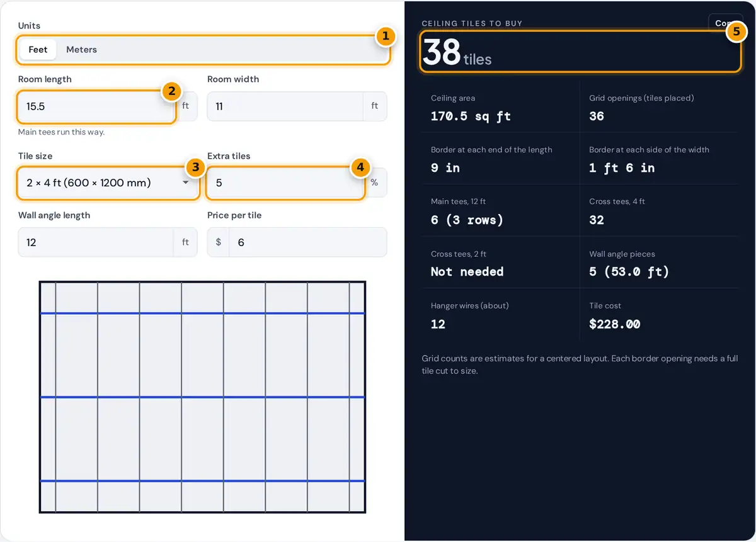The height and width of the screenshot is (542, 756).
Task: Click the Grid openings value '36'
Action: pyautogui.click(x=597, y=116)
